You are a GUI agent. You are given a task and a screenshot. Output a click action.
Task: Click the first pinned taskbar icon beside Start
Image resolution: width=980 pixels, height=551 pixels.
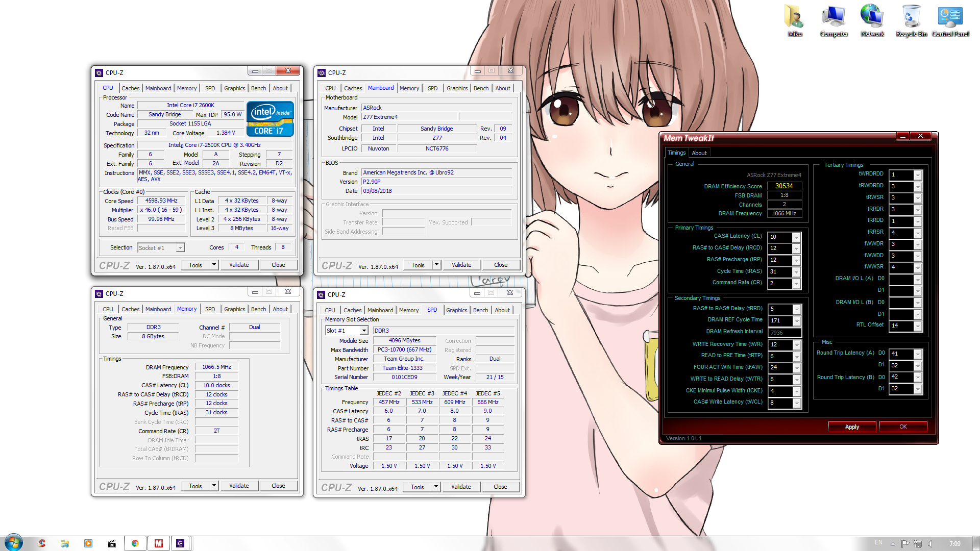41,543
